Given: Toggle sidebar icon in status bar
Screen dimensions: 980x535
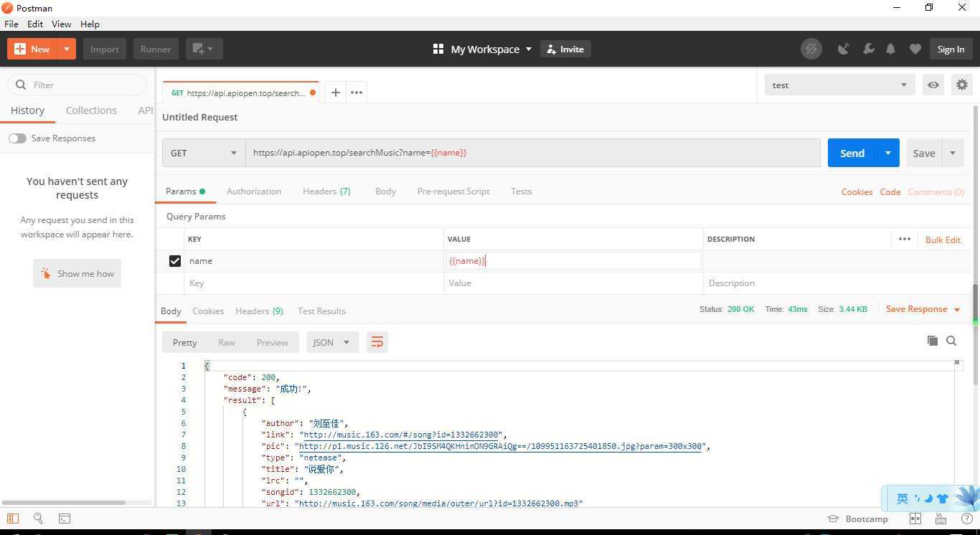Looking at the screenshot, I should 13,519.
